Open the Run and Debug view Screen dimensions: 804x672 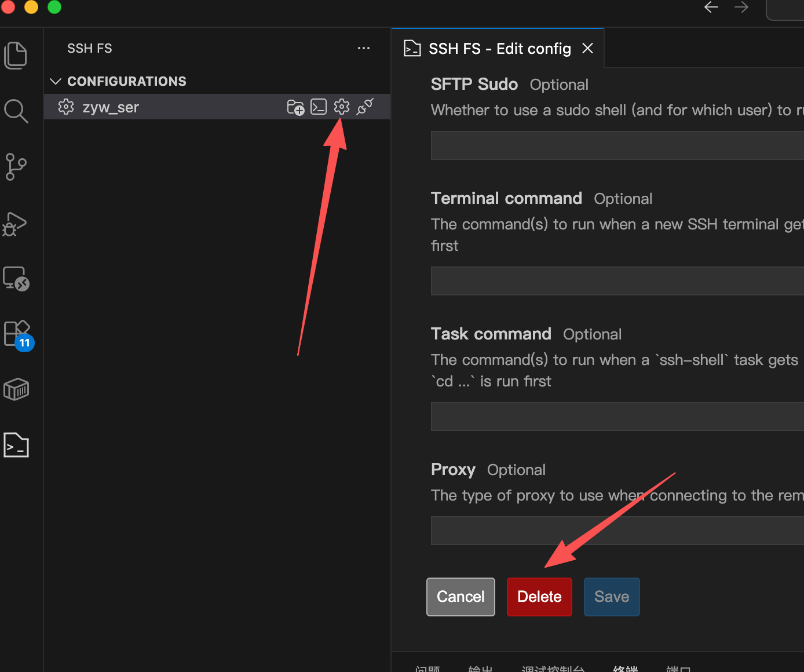point(16,223)
